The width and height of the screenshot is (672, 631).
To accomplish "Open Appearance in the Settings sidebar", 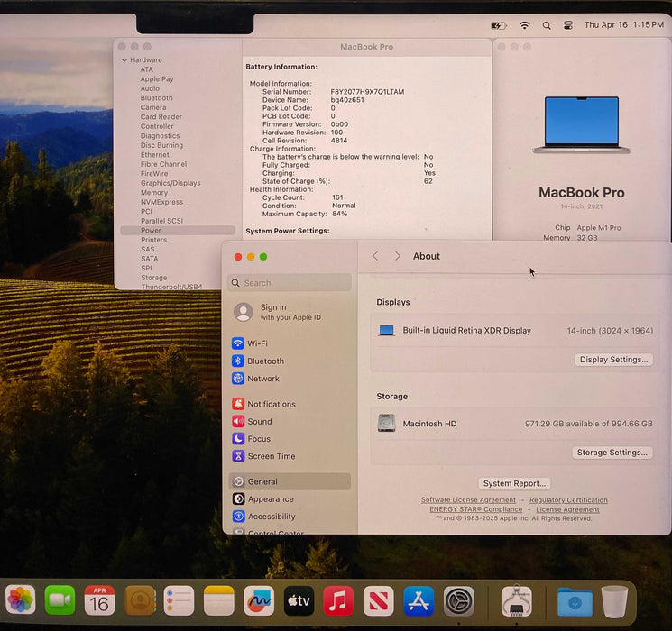I will click(x=290, y=499).
